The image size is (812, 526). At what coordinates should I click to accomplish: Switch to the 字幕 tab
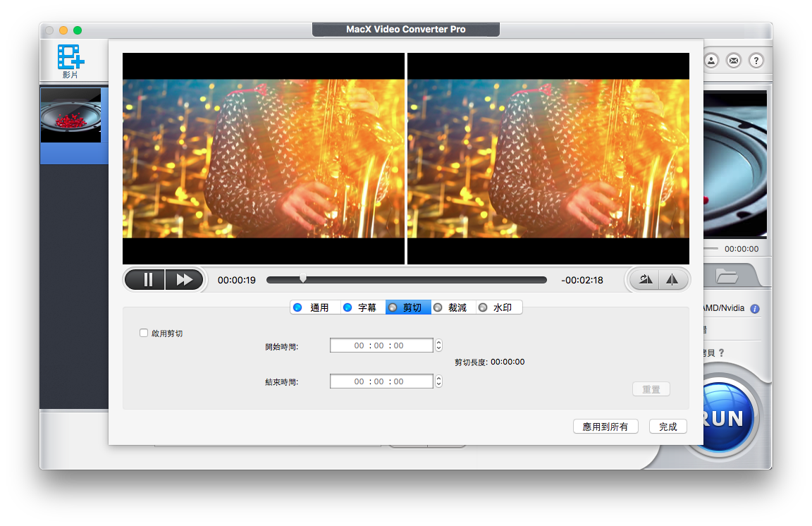362,308
